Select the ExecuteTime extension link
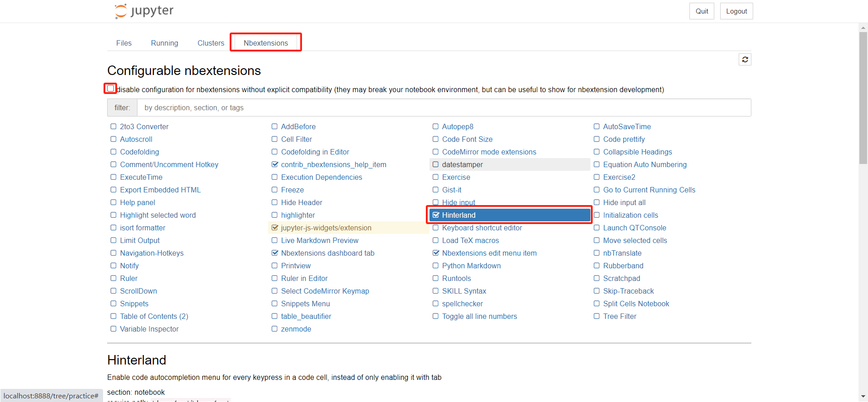Viewport: 868px width, 402px height. pyautogui.click(x=141, y=177)
